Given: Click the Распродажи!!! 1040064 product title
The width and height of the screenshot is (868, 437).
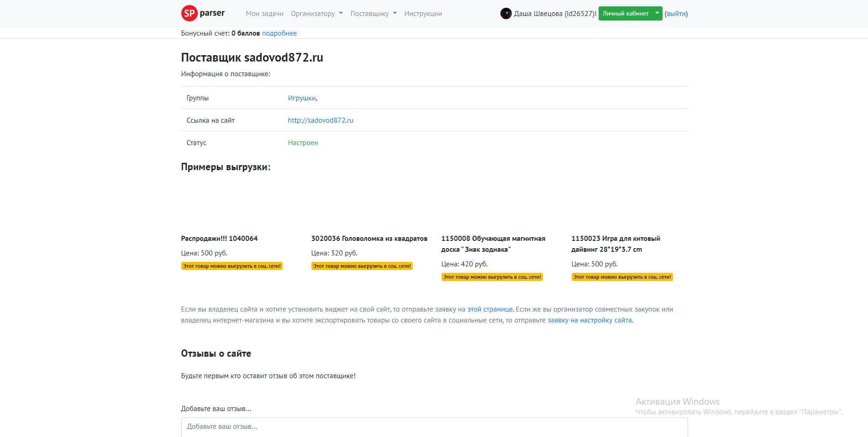Looking at the screenshot, I should click(219, 239).
